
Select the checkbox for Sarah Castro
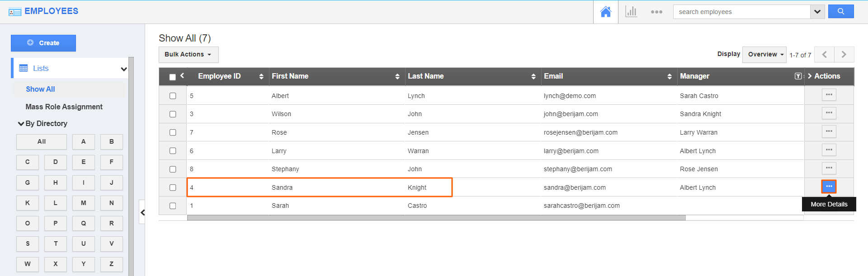pos(173,206)
